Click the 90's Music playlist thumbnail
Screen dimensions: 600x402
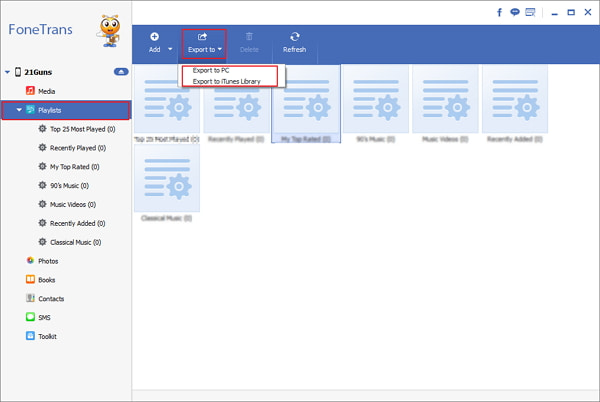coord(376,99)
